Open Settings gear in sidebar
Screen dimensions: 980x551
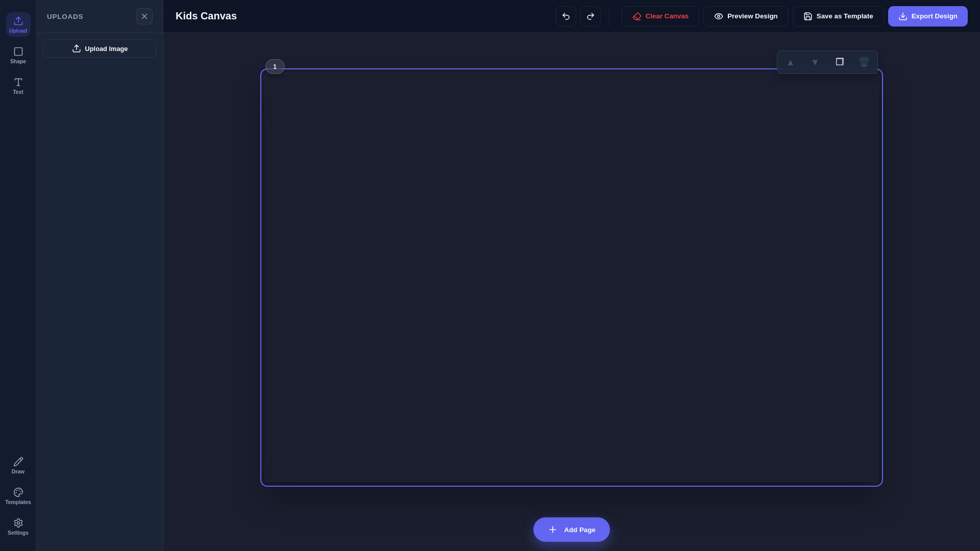tap(18, 527)
